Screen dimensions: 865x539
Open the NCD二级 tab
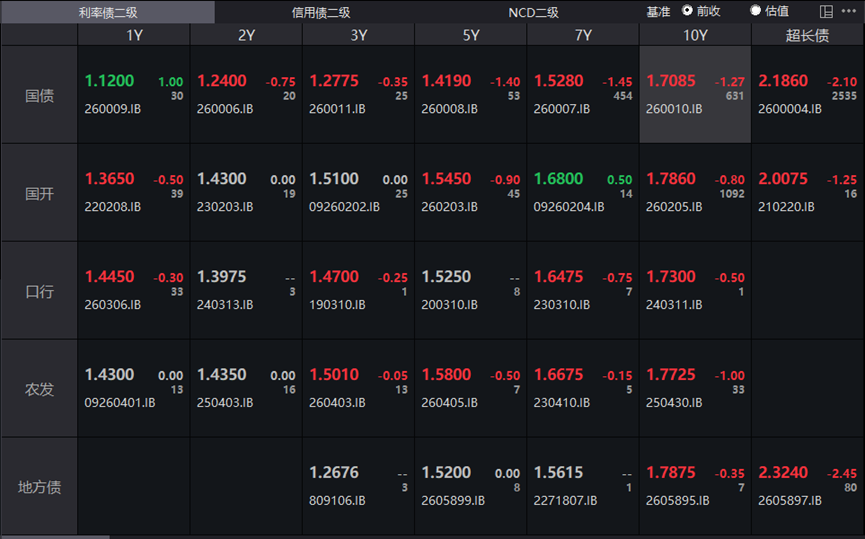(x=533, y=12)
